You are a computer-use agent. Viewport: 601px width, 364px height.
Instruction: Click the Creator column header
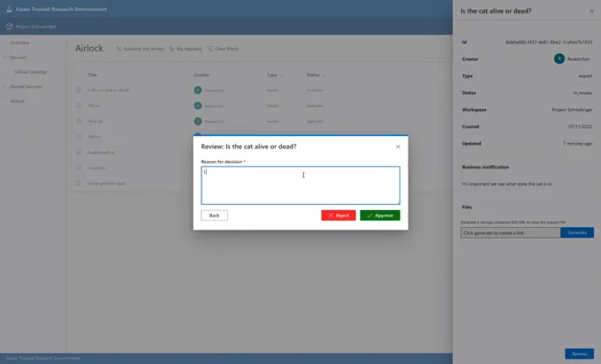click(x=202, y=75)
